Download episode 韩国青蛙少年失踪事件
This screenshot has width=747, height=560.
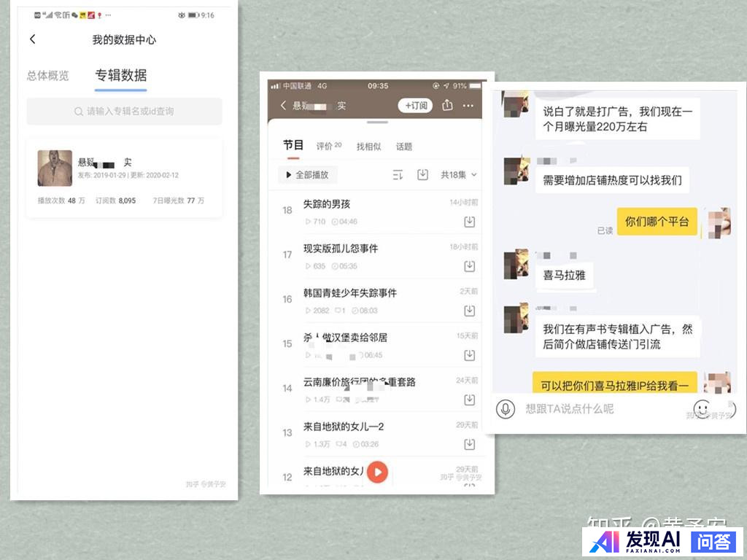pyautogui.click(x=469, y=311)
